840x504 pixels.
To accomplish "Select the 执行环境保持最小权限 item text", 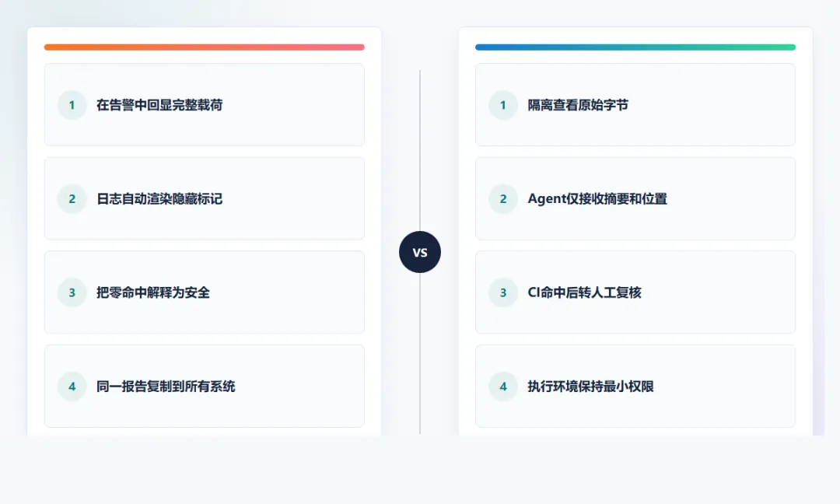I will (x=590, y=387).
